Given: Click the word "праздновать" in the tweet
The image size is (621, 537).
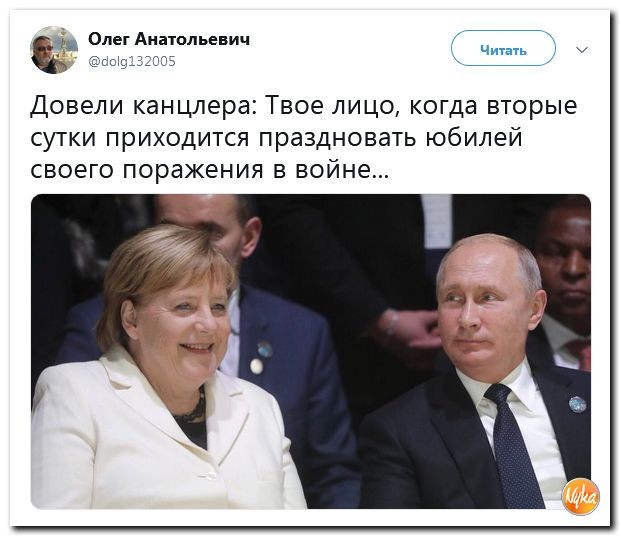Looking at the screenshot, I should pos(337,139).
